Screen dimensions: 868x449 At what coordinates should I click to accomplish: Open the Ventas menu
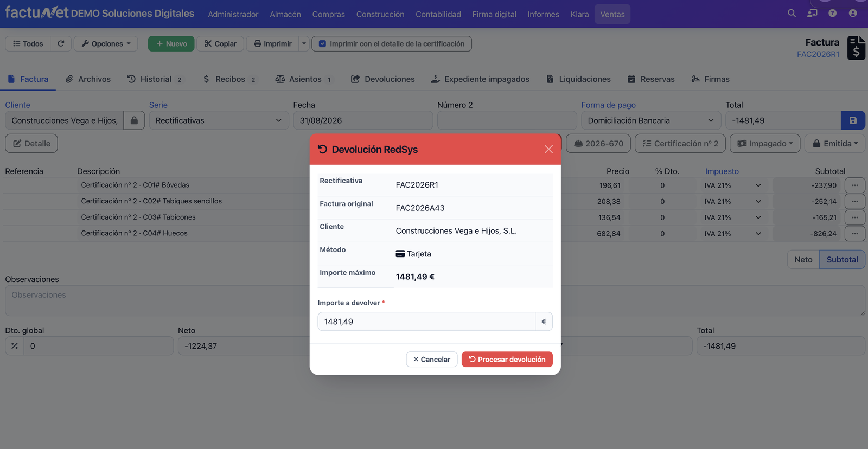(612, 14)
